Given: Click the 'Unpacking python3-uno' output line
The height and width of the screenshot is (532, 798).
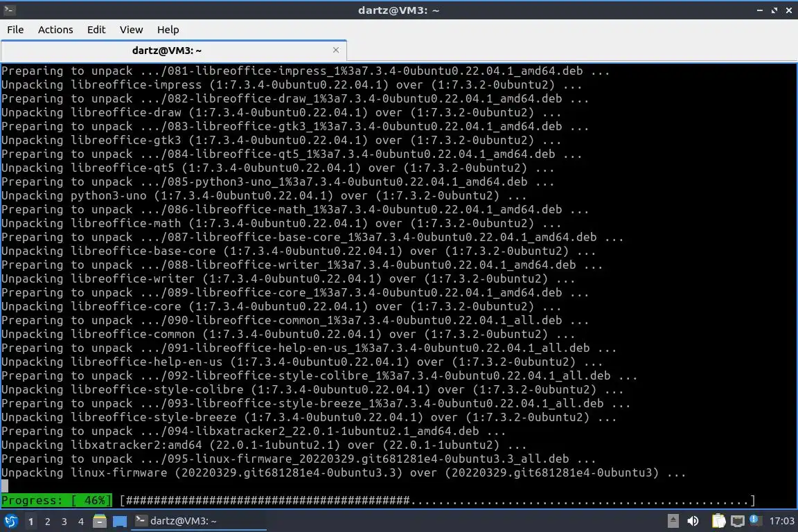Looking at the screenshot, I should (264, 196).
